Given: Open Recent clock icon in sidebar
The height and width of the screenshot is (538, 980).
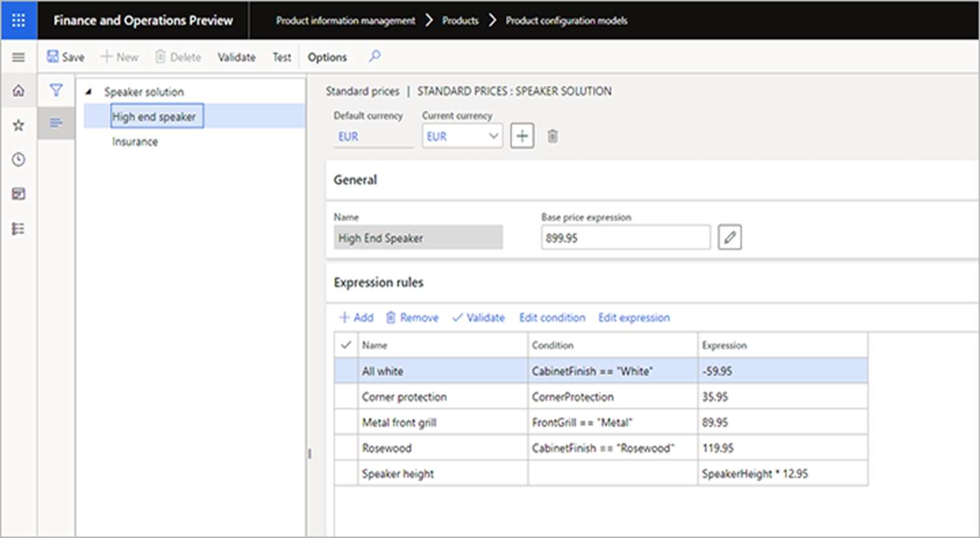Looking at the screenshot, I should (18, 160).
